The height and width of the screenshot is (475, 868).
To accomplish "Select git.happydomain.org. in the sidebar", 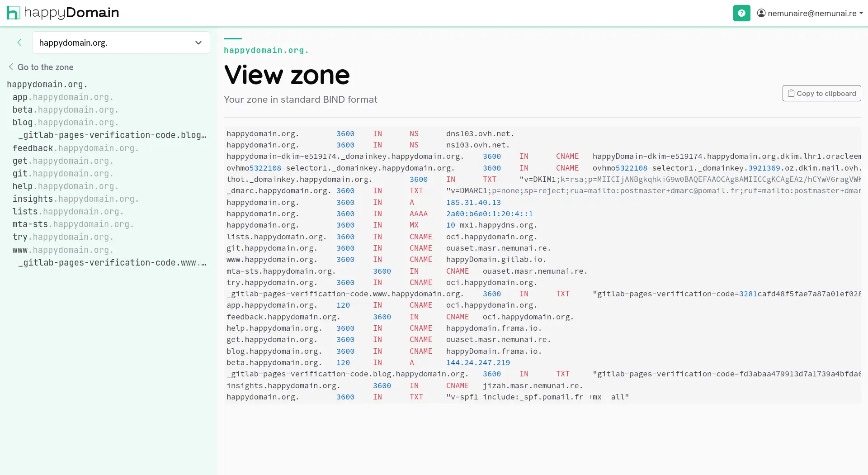I will click(63, 173).
